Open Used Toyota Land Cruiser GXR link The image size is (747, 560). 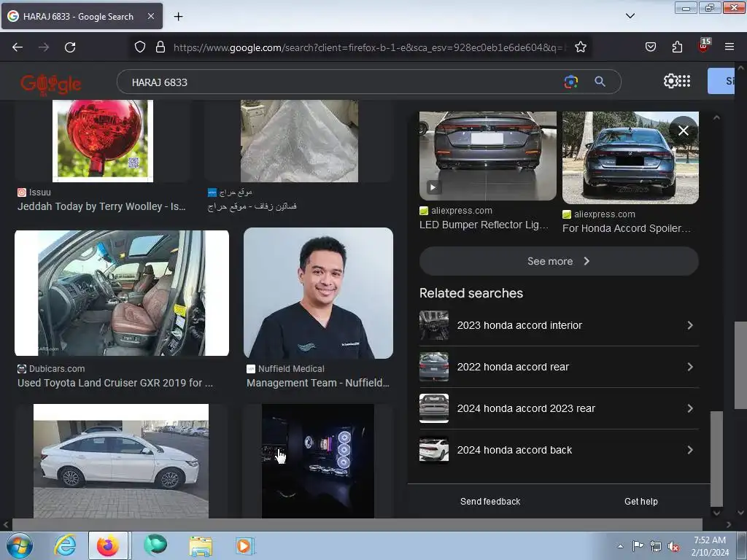pos(115,383)
